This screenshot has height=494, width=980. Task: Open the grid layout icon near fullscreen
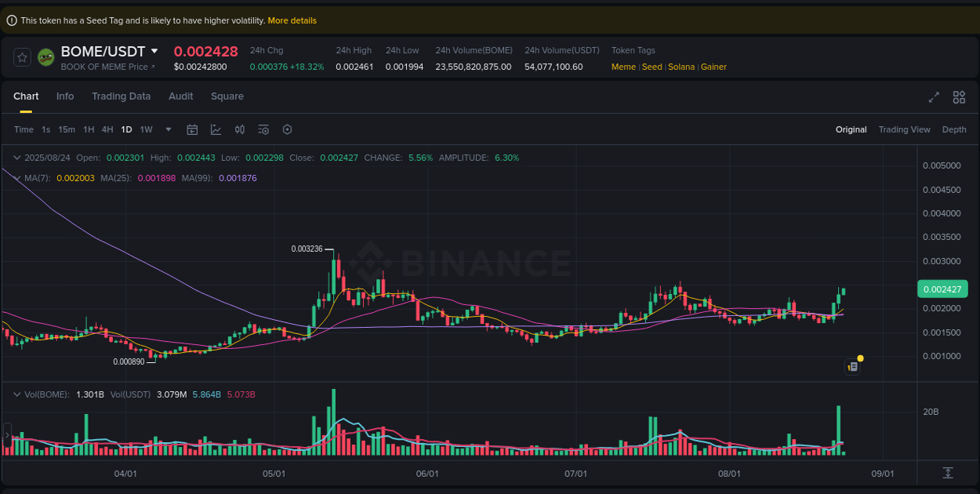click(x=959, y=97)
